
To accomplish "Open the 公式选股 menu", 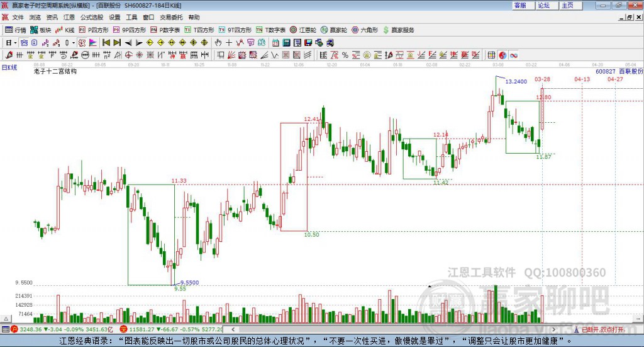I will (92, 17).
